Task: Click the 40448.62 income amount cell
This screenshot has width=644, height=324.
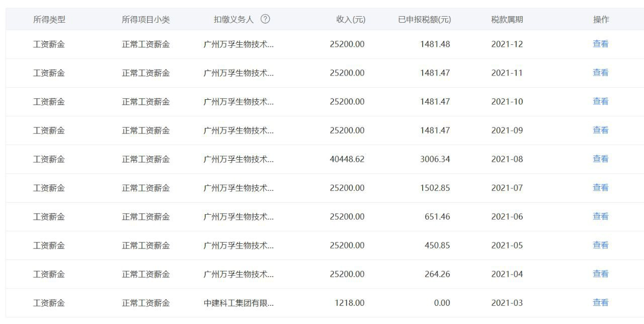Action: coord(347,159)
